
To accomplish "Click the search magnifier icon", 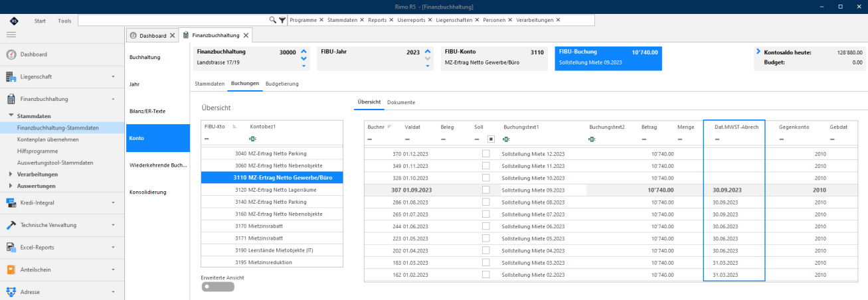I will (x=272, y=20).
